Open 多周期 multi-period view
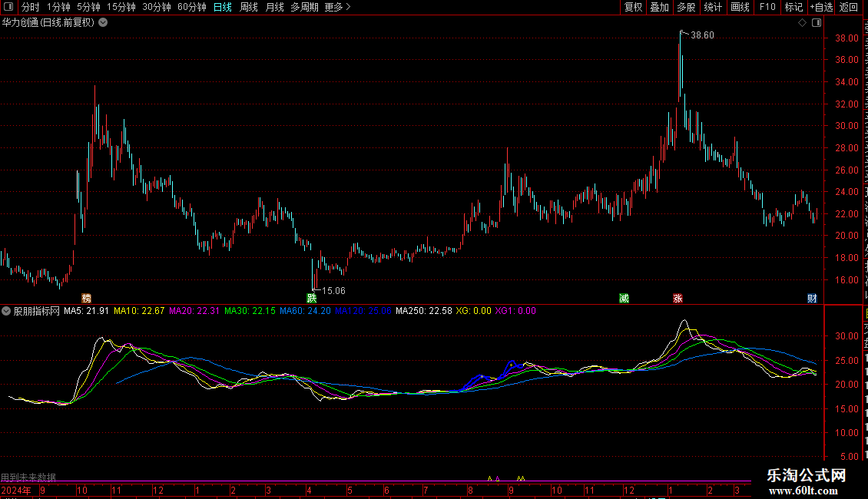868x499 pixels. pos(304,7)
